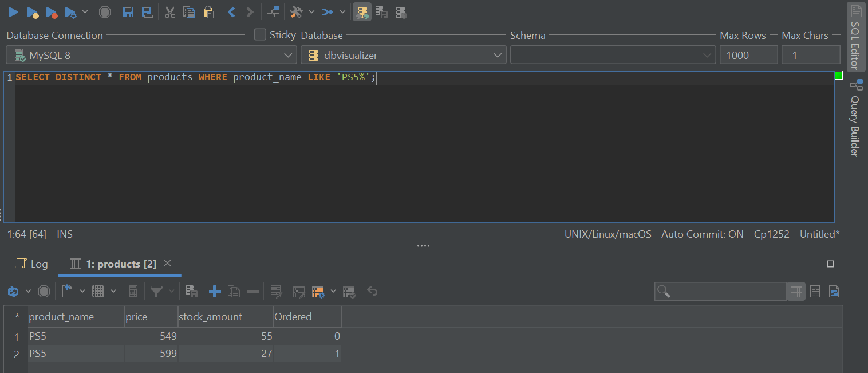Open the Database Connection dropdown
This screenshot has width=868, height=373.
[x=288, y=55]
